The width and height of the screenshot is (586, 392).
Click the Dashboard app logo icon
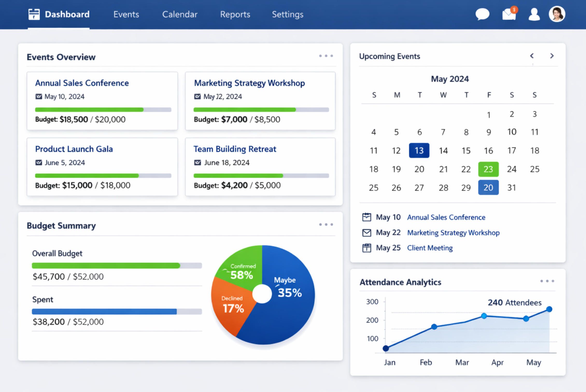point(34,14)
